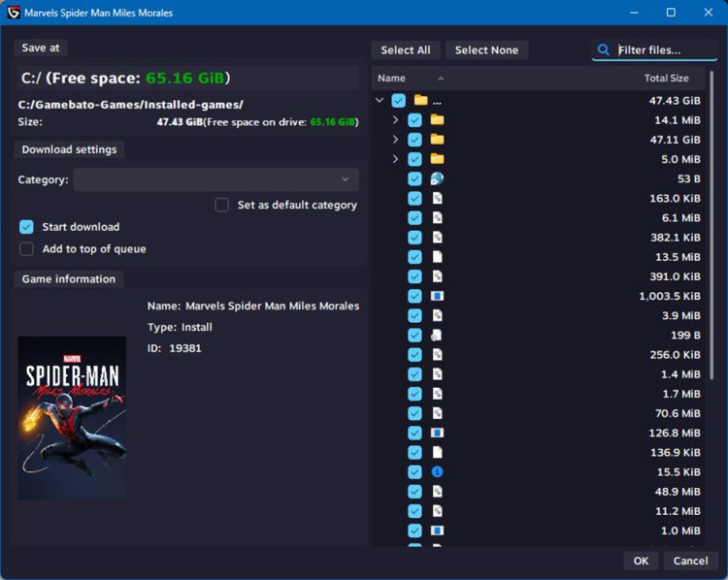The width and height of the screenshot is (728, 580).
Task: Click the Cancel button
Action: (690, 561)
